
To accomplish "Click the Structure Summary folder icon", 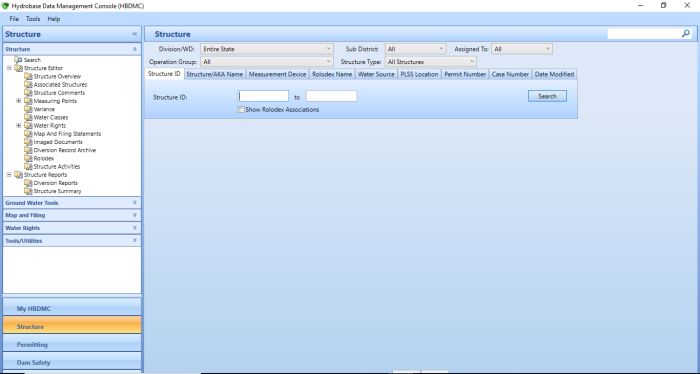I will pos(28,191).
